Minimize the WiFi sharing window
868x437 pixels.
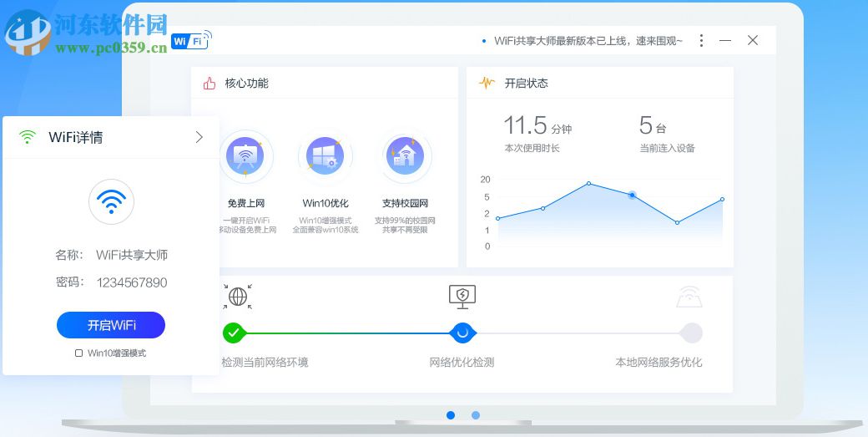[725, 40]
